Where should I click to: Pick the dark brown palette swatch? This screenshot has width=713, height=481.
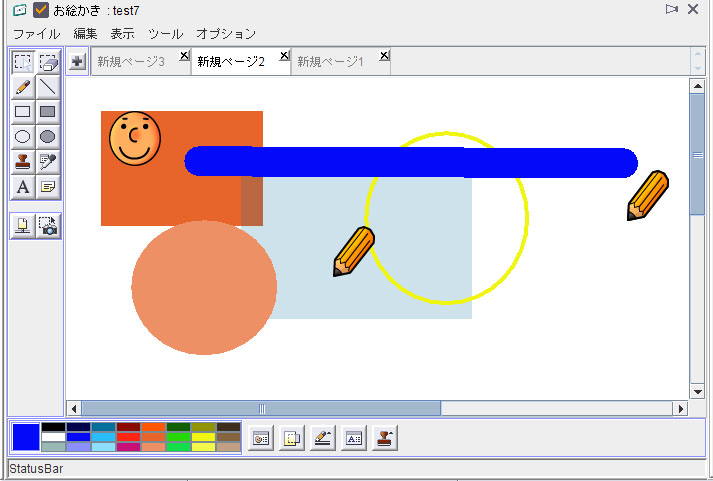pos(228,427)
